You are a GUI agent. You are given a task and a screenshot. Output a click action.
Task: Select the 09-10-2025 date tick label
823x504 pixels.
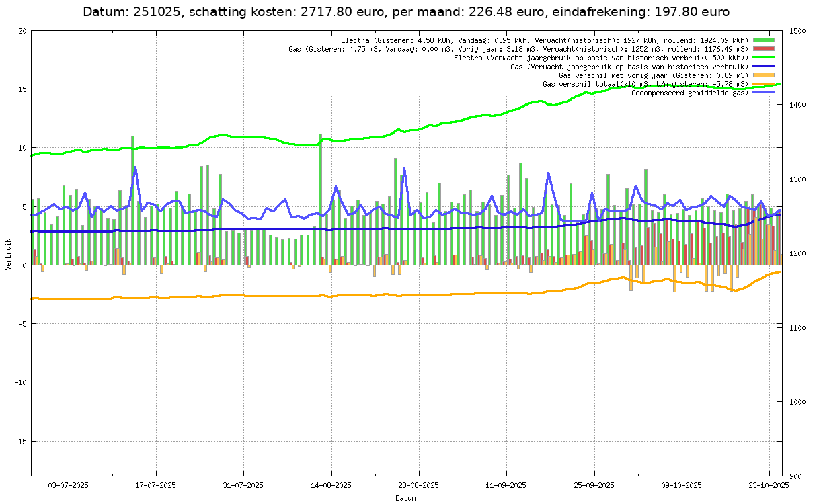[682, 485]
